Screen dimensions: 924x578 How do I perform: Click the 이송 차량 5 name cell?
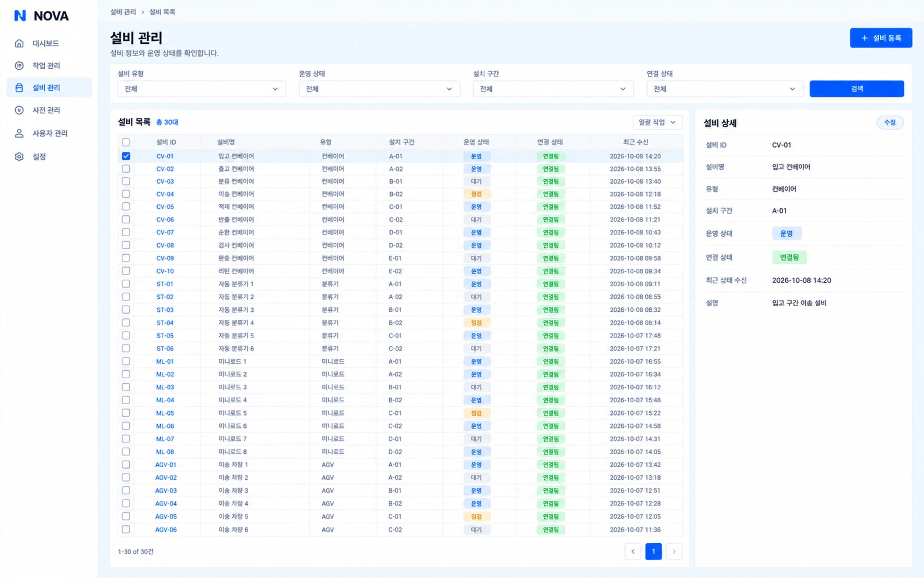[x=233, y=516]
